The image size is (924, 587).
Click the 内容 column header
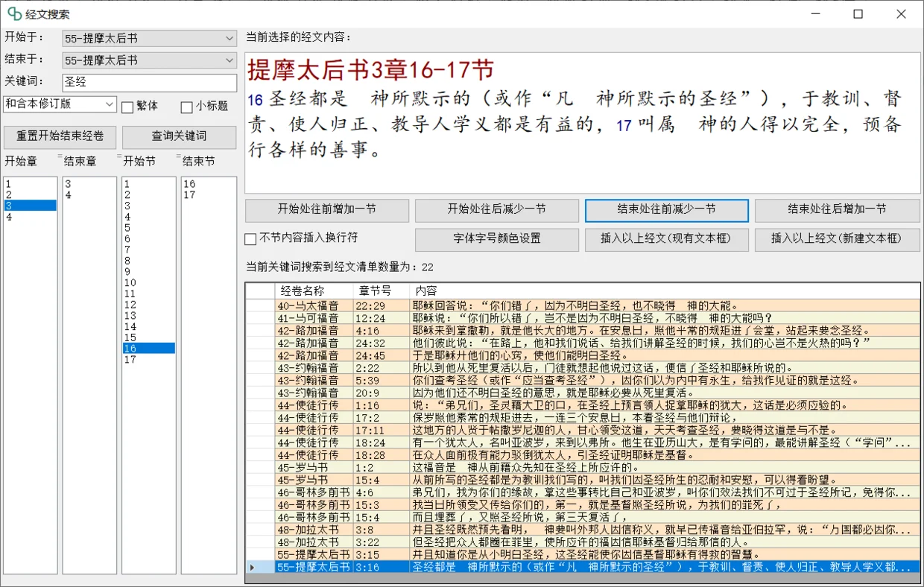665,291
